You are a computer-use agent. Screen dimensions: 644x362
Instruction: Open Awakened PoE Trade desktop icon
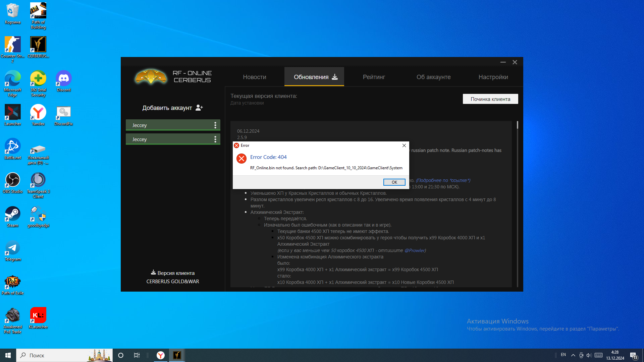[x=13, y=320]
